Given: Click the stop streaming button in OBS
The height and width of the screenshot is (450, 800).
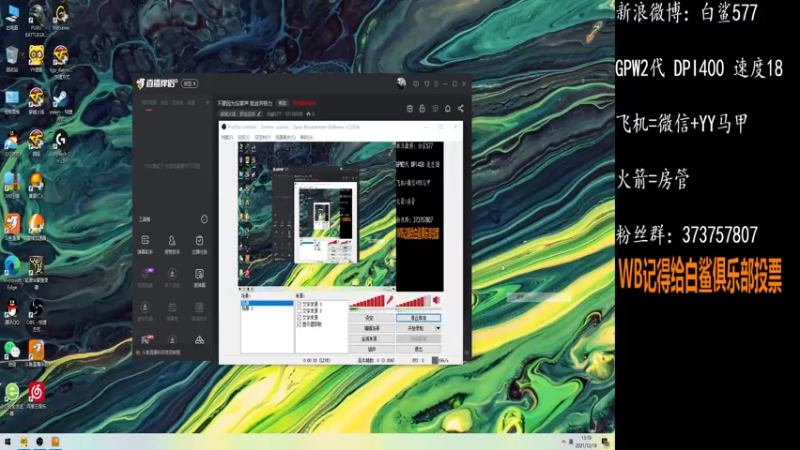Looking at the screenshot, I should (418, 318).
